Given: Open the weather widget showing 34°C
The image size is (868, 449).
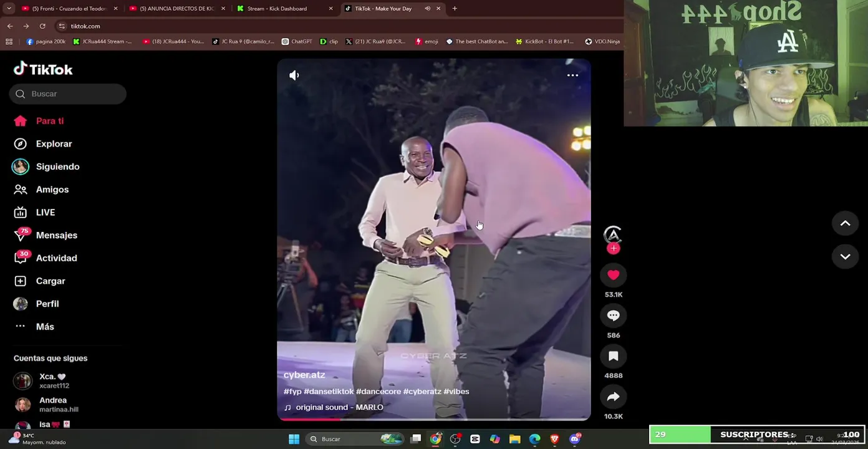Looking at the screenshot, I should coord(37,438).
